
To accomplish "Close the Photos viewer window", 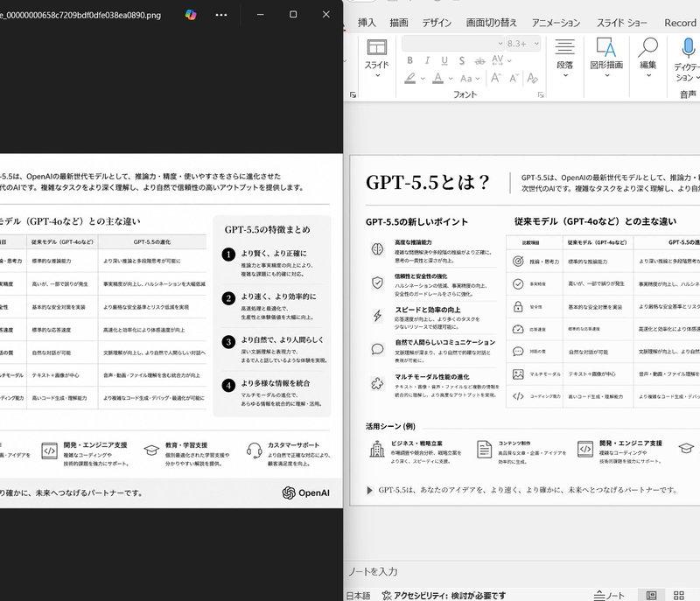I will pyautogui.click(x=326, y=14).
